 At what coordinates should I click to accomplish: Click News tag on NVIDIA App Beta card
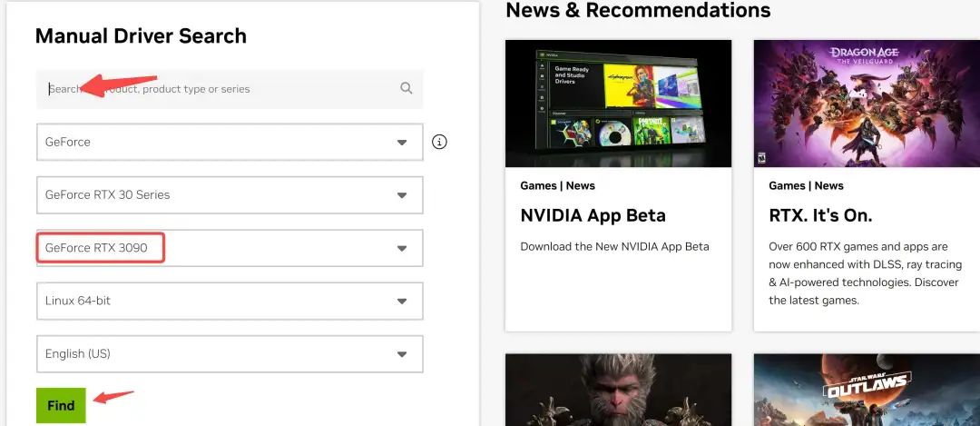tap(581, 185)
